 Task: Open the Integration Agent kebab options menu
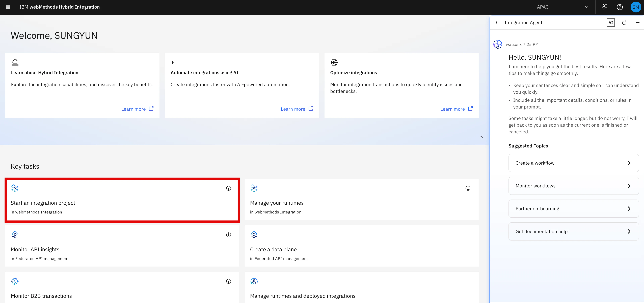496,23
